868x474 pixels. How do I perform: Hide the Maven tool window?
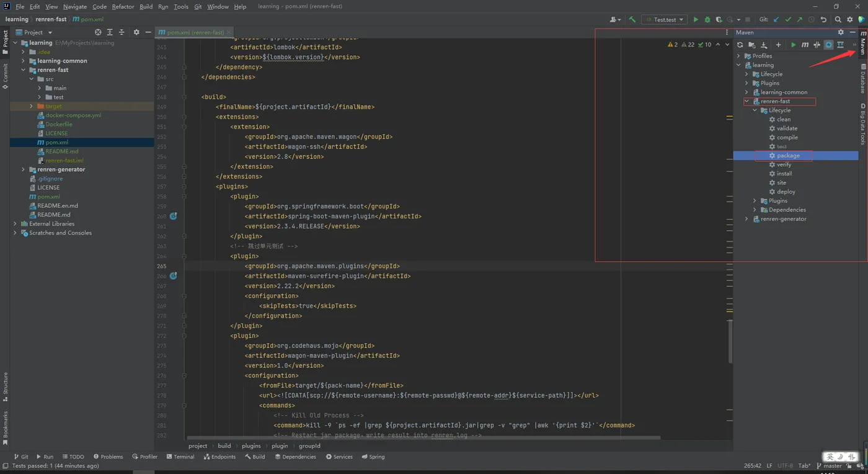[x=853, y=32]
